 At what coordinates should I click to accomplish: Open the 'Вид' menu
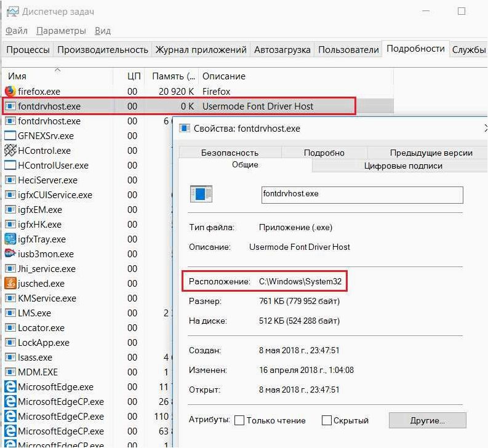coord(103,31)
